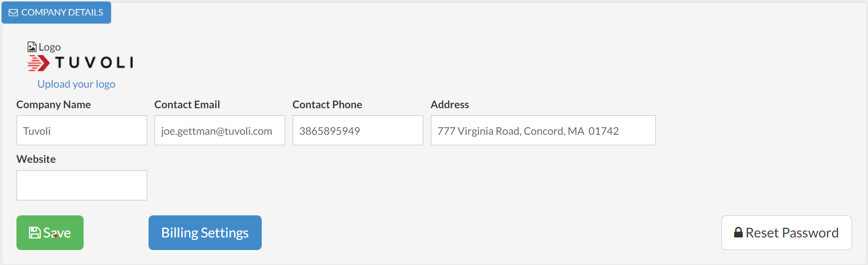868x265 pixels.
Task: Select the Contact Phone number field
Action: coord(358,131)
